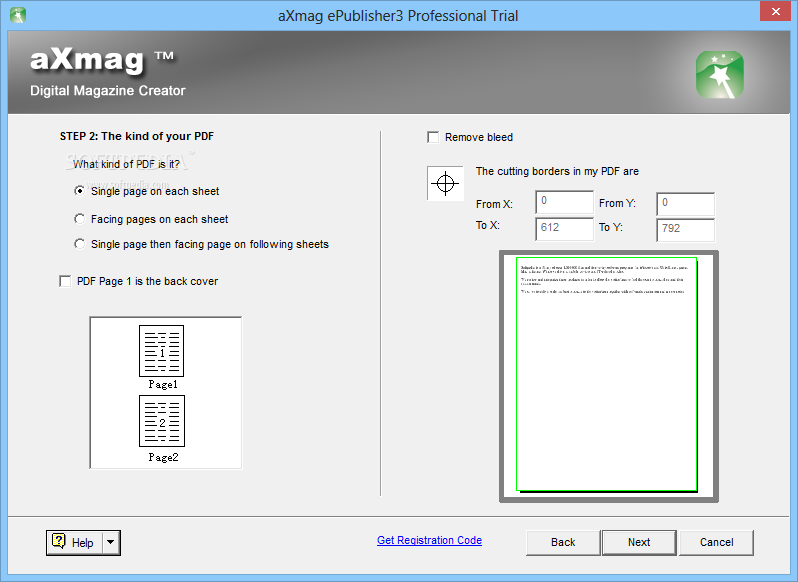Toggle the Remove bleed checkbox
This screenshot has width=798, height=582.
pyautogui.click(x=433, y=137)
